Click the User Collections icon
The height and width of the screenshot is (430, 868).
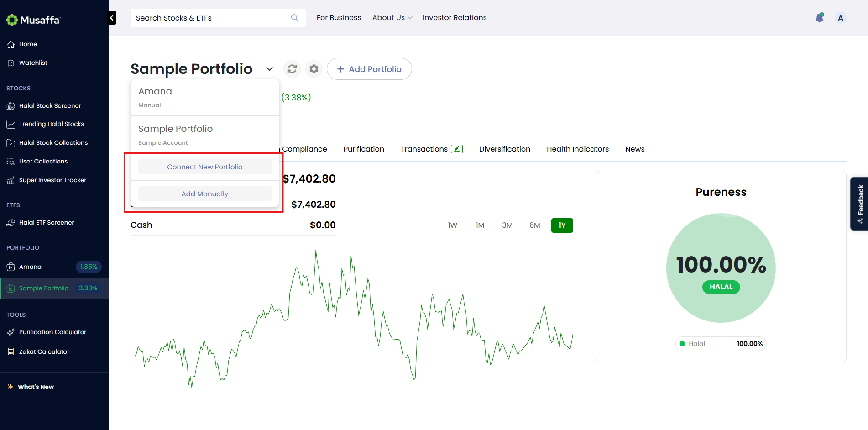pyautogui.click(x=11, y=162)
